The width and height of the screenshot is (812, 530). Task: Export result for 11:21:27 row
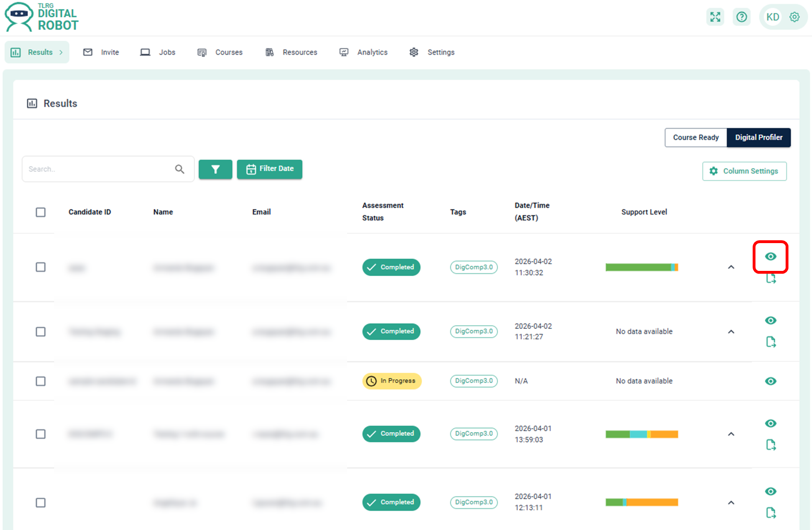click(771, 342)
